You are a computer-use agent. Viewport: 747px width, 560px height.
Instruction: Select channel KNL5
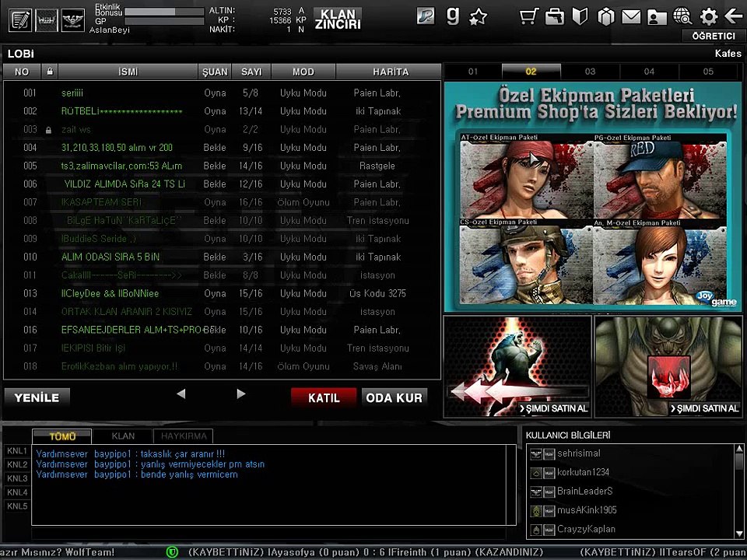coord(17,506)
